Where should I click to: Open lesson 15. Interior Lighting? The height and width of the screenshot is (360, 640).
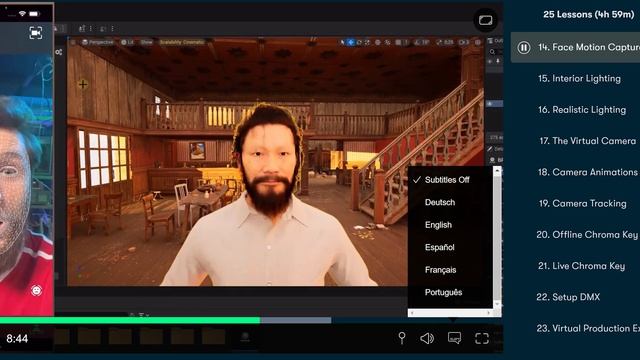point(579,78)
